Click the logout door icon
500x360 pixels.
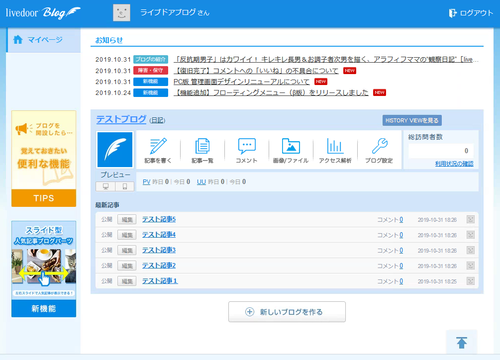click(x=452, y=13)
